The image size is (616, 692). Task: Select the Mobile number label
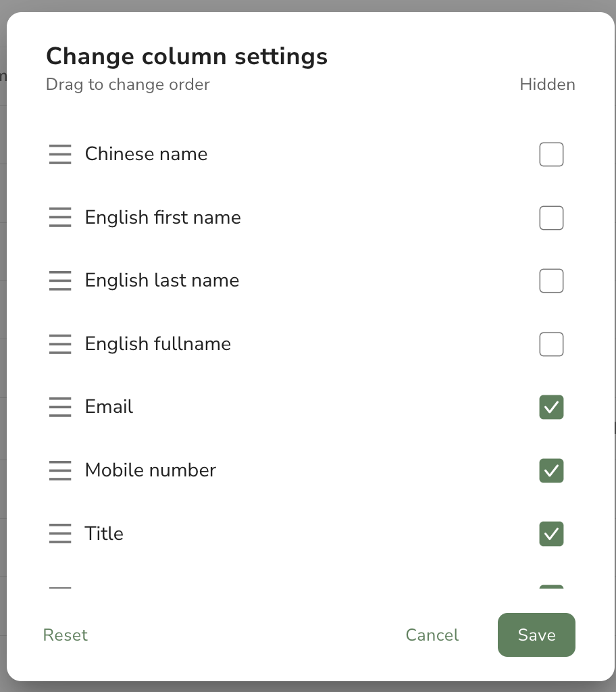click(151, 470)
